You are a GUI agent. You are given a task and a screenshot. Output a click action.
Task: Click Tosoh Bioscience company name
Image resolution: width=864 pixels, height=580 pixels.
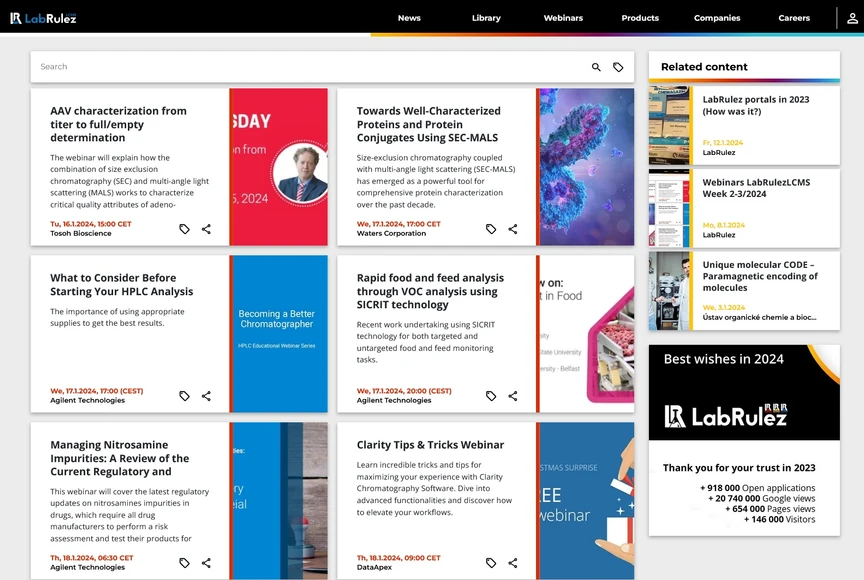coord(80,234)
